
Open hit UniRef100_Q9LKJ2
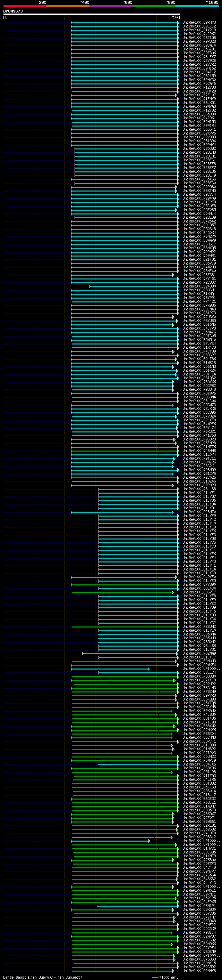pos(199,26)
